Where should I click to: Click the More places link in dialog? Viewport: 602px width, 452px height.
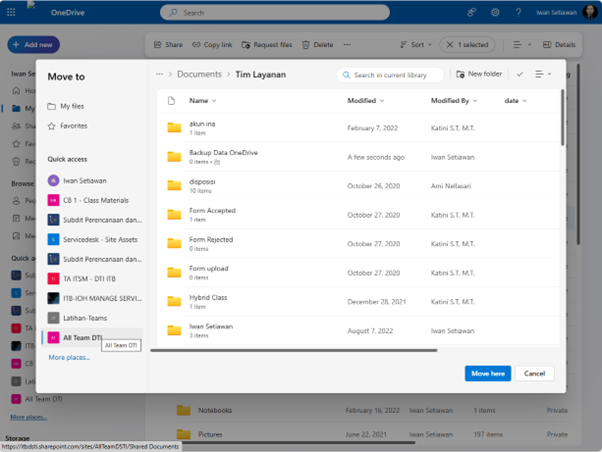point(70,357)
